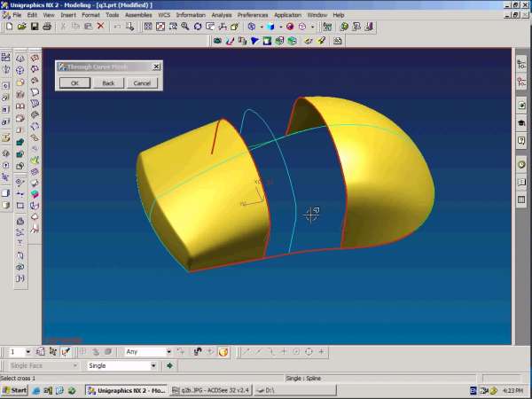Switch to the D:\ taskbar window

point(295,390)
